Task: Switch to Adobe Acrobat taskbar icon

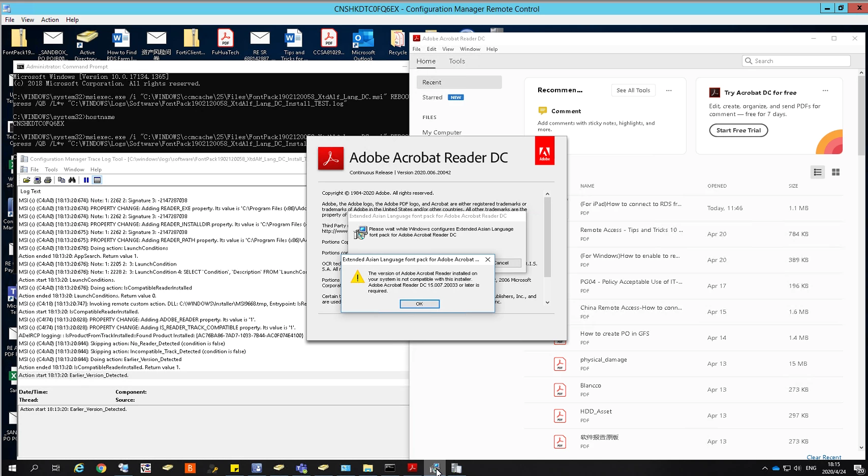Action: 412,468
